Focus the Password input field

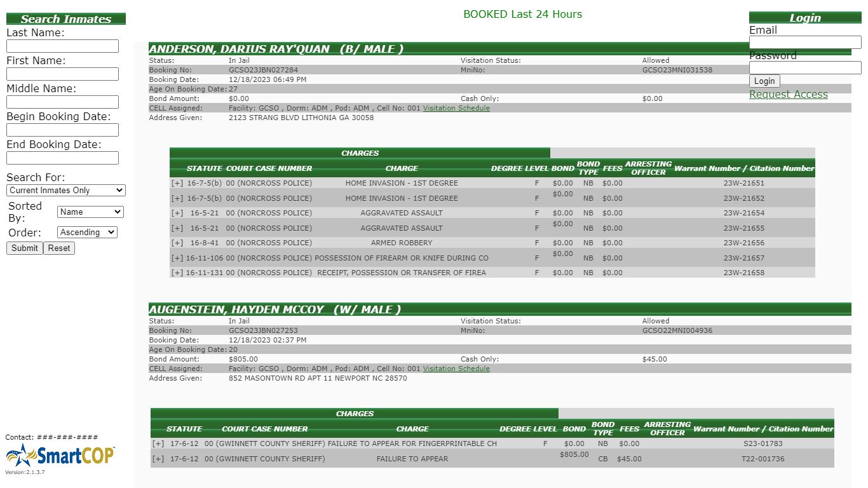pos(805,68)
